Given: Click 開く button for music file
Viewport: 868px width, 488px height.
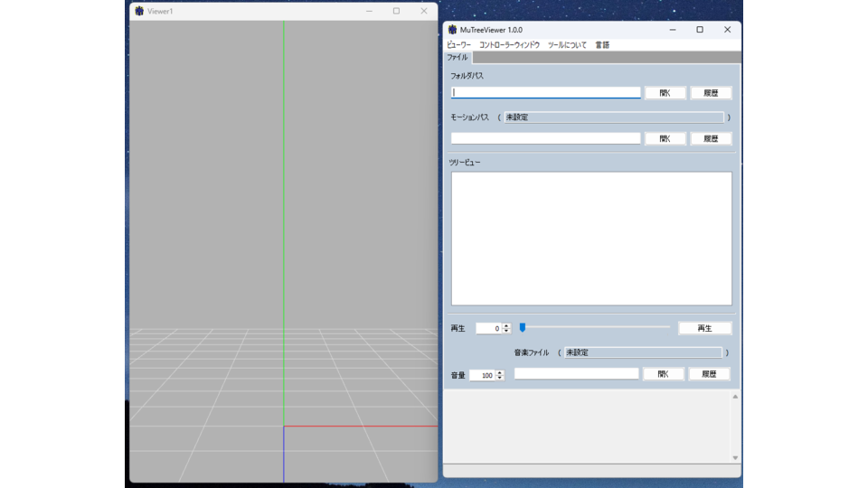Looking at the screenshot, I should coord(663,374).
